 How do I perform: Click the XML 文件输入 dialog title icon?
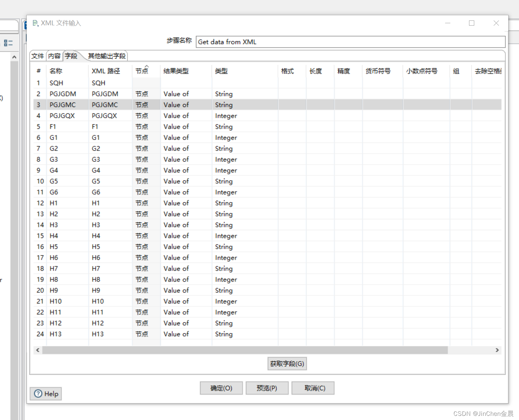point(35,23)
